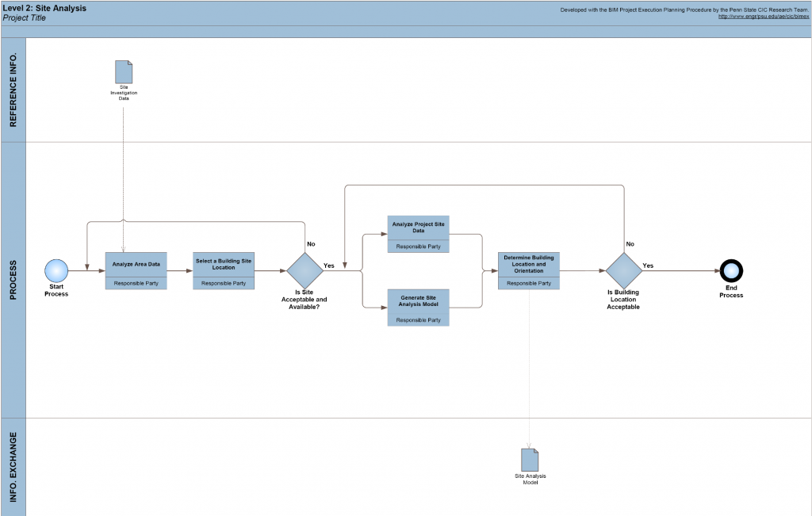Click Responsible Party under Analyze Area Data
Viewport: 812px width, 516px height.
(x=136, y=283)
